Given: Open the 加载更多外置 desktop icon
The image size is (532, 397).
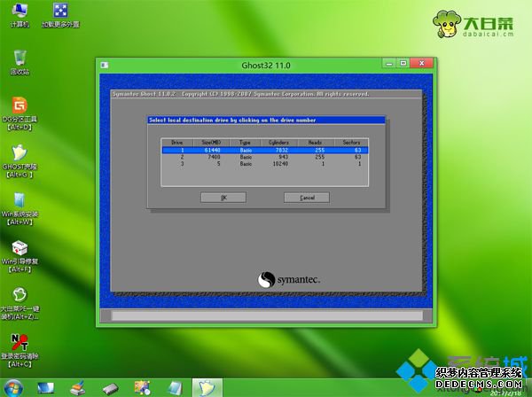Looking at the screenshot, I should (60, 15).
